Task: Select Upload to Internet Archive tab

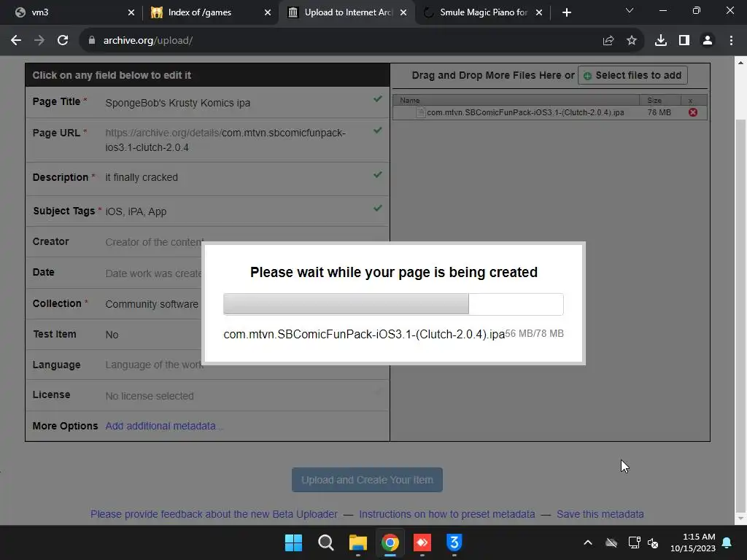Action: [348, 12]
